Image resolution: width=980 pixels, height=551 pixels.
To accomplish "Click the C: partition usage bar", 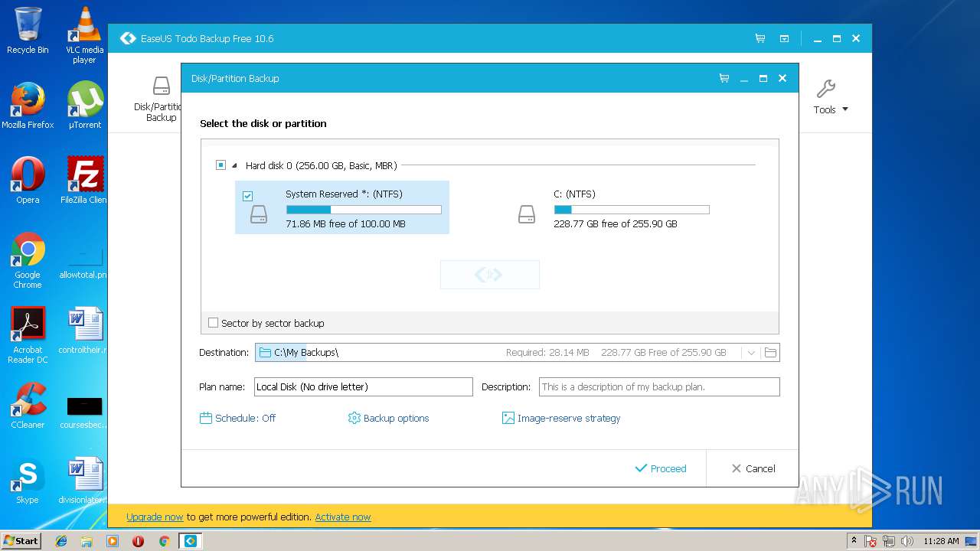I will point(632,210).
